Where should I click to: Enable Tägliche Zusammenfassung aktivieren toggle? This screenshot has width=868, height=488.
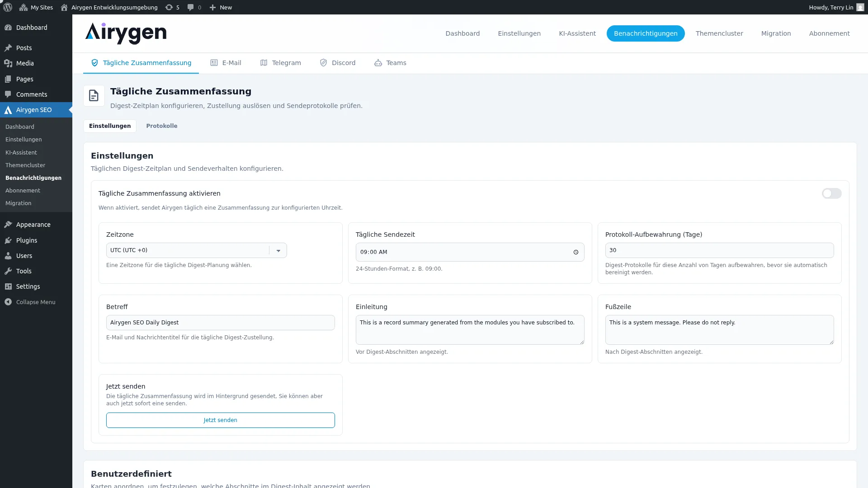pyautogui.click(x=831, y=193)
